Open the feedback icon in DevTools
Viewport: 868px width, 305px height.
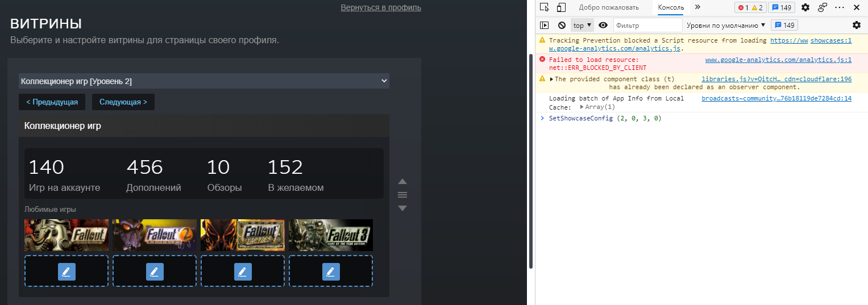[823, 7]
